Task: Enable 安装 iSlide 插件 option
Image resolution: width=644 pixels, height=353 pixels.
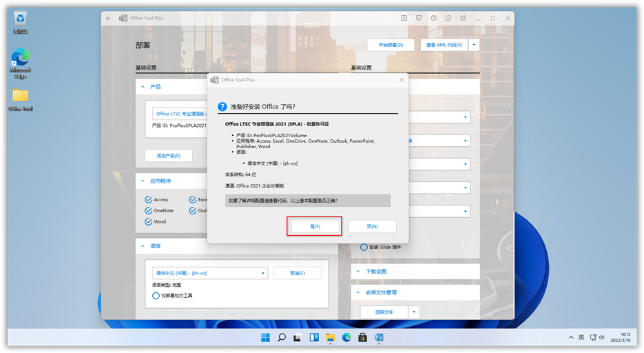Action: coord(381,248)
